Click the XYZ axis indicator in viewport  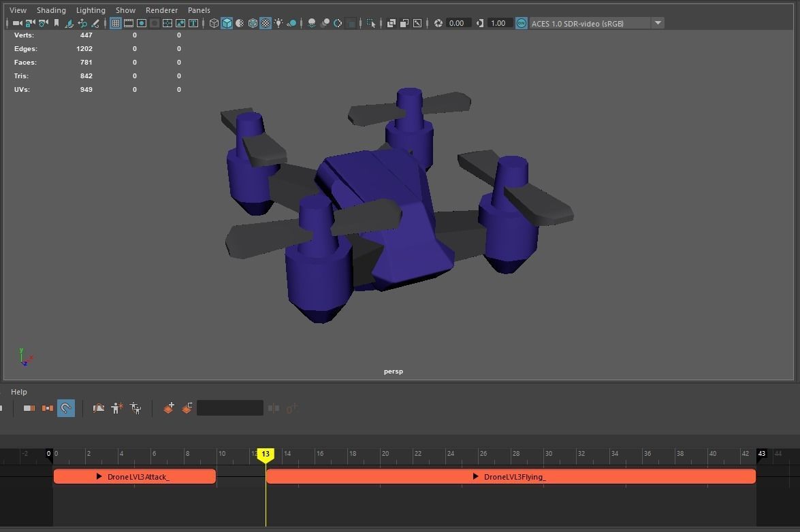25,356
